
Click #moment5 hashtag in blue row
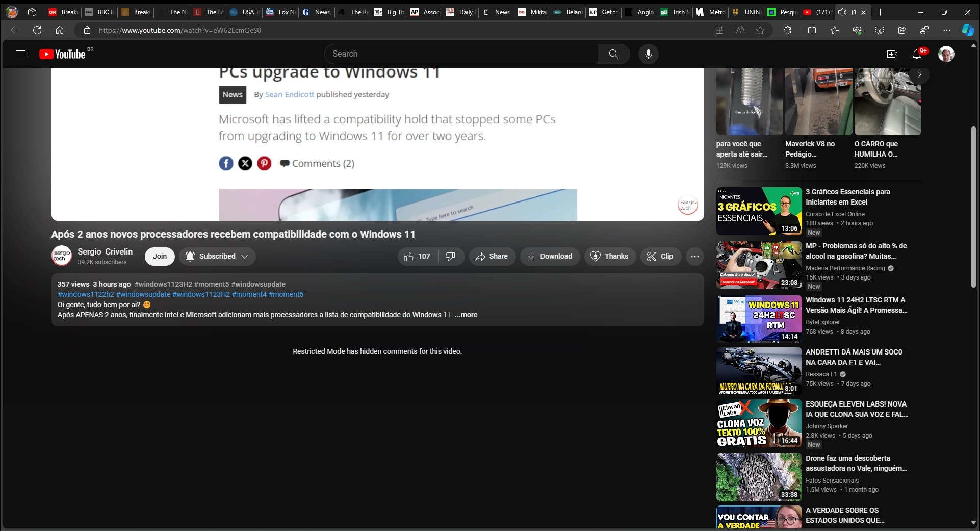pyautogui.click(x=286, y=294)
